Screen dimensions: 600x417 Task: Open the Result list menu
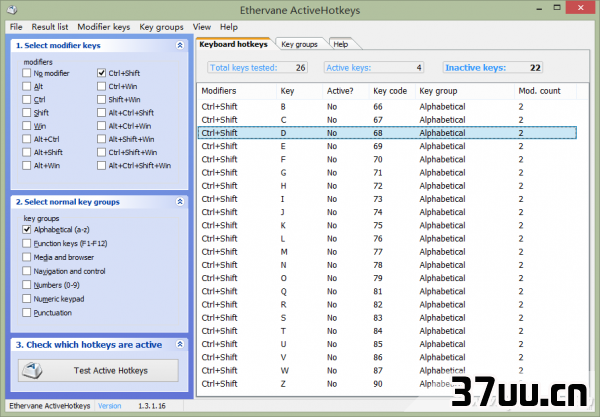[x=50, y=27]
